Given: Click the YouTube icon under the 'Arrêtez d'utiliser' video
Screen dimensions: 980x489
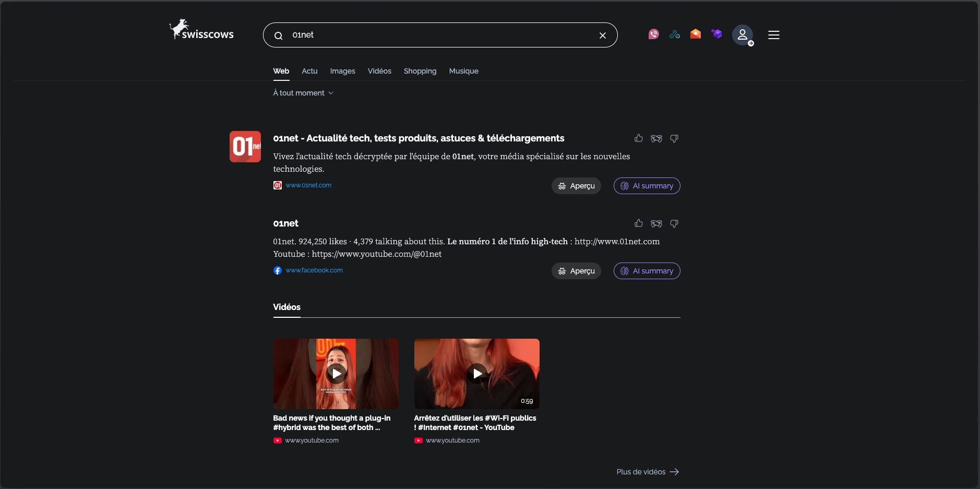Looking at the screenshot, I should click(x=419, y=440).
